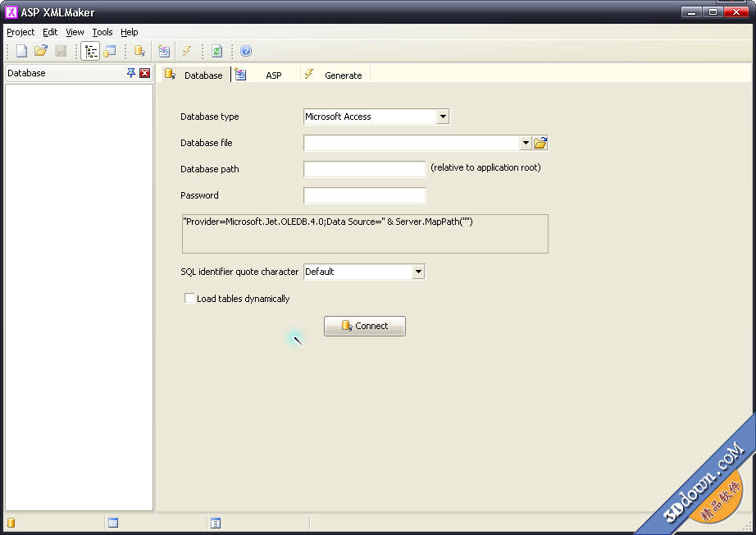Open the Database file dropdown list

526,143
